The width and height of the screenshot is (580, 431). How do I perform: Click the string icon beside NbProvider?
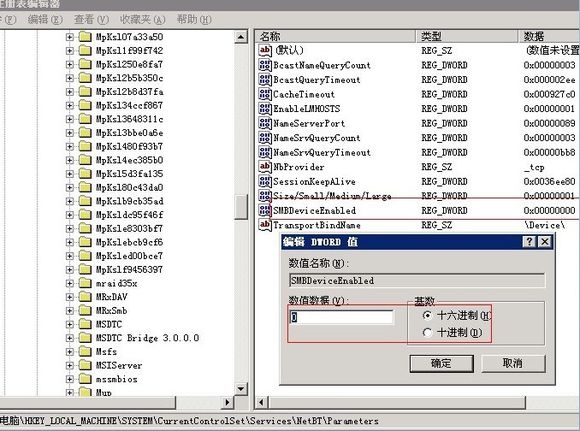tap(265, 167)
